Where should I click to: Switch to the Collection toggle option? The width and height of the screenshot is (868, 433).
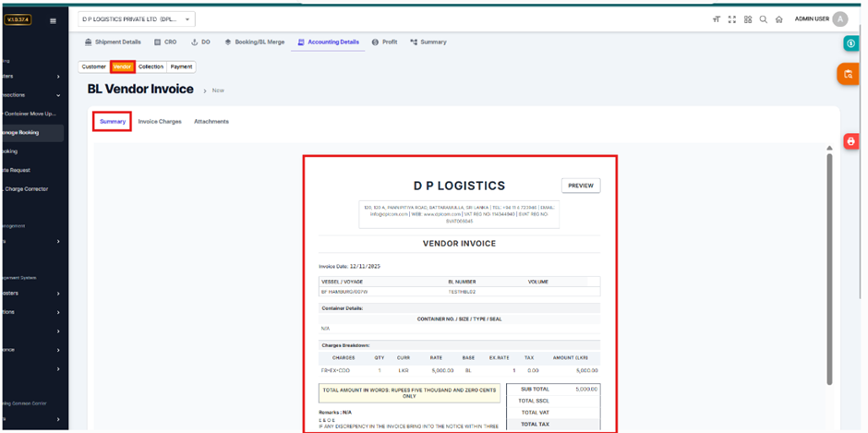click(x=151, y=66)
